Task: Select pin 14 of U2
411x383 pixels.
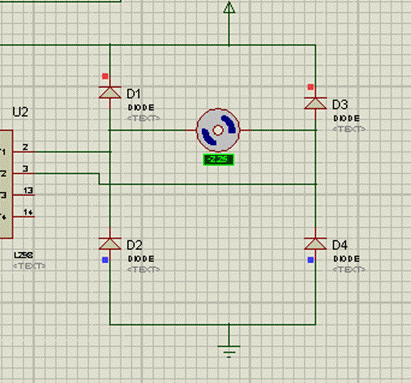Action: (x=24, y=214)
